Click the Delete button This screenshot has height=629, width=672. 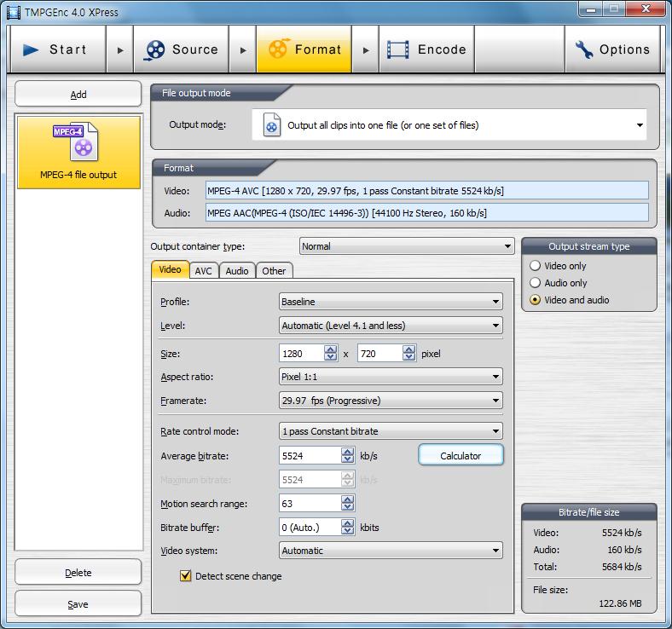coord(78,573)
